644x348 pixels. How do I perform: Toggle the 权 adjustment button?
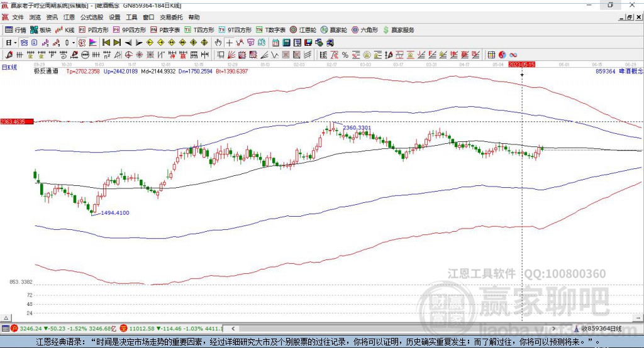82,43
